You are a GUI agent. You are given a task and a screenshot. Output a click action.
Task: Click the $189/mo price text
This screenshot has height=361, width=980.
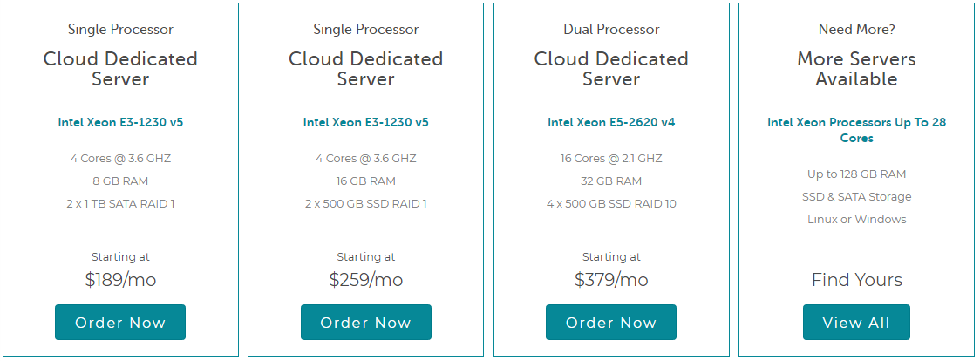point(120,280)
